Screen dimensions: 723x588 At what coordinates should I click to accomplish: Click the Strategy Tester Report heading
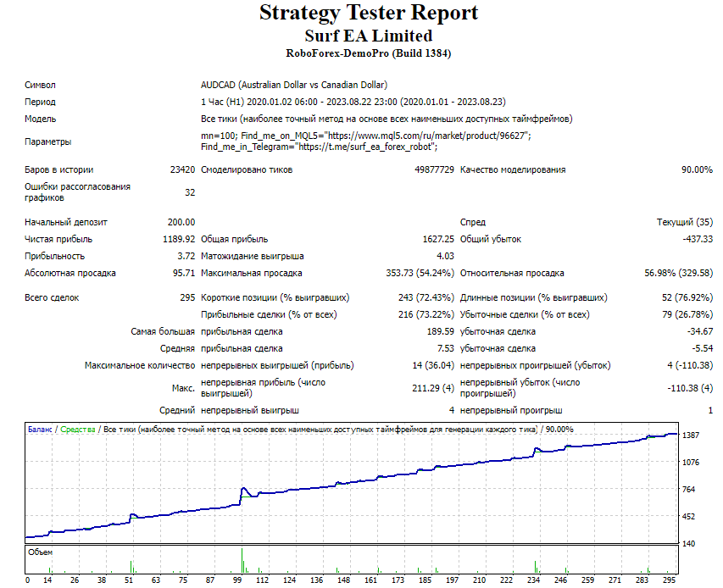click(369, 13)
